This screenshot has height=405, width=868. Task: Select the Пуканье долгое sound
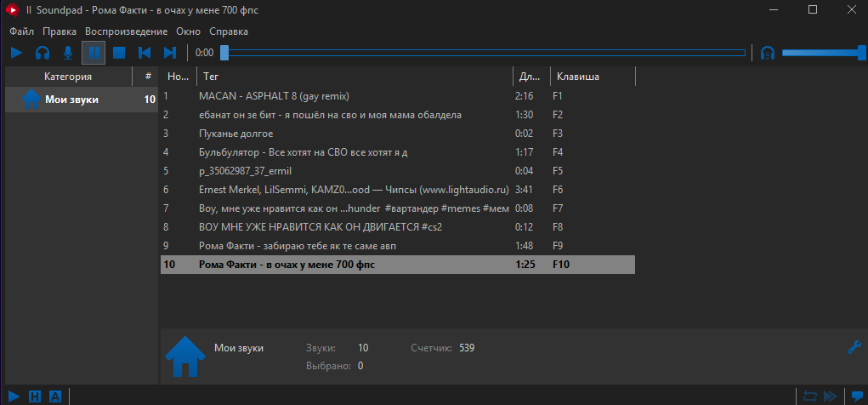tap(398, 134)
